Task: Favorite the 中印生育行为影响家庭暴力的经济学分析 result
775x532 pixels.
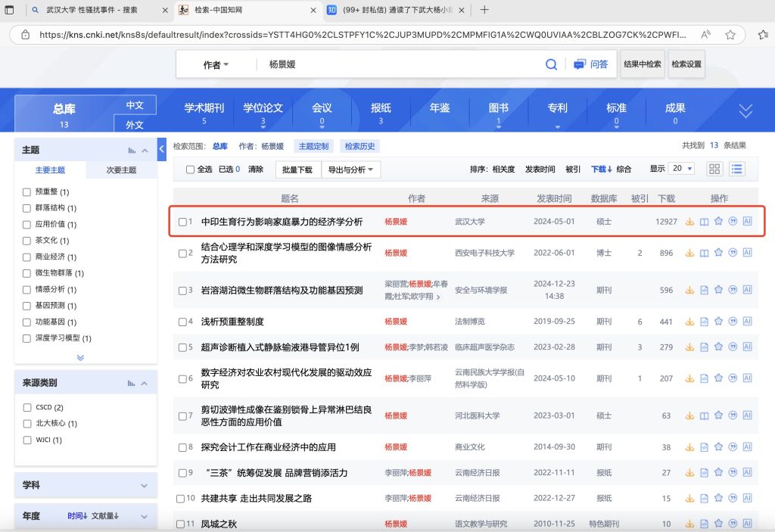Action: coord(719,222)
